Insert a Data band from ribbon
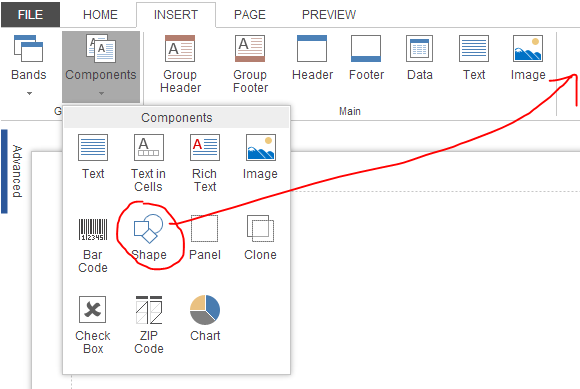 [x=419, y=58]
